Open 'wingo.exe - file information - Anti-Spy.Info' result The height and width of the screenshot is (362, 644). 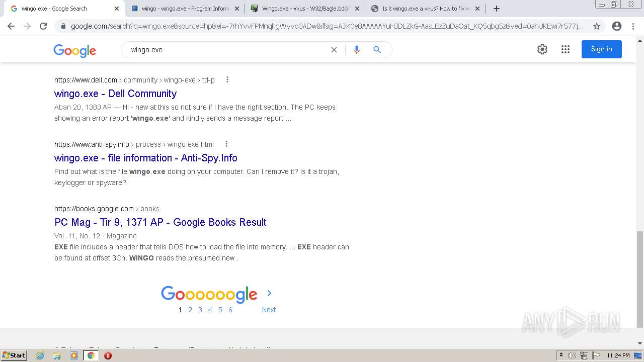click(x=145, y=158)
